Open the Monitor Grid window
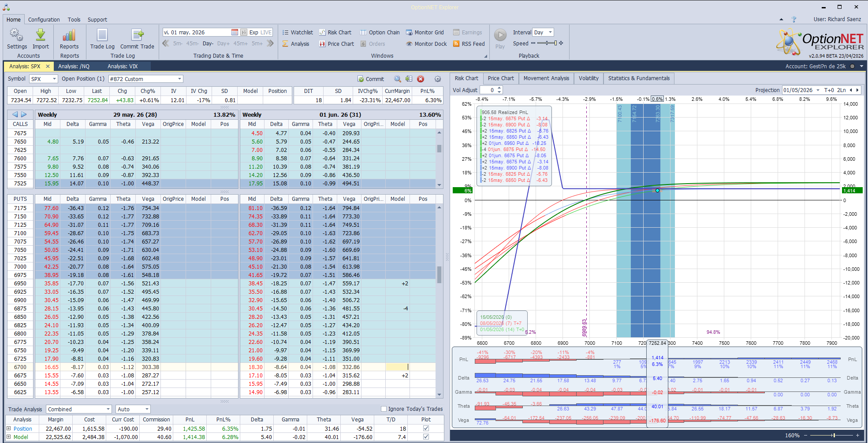 click(425, 32)
